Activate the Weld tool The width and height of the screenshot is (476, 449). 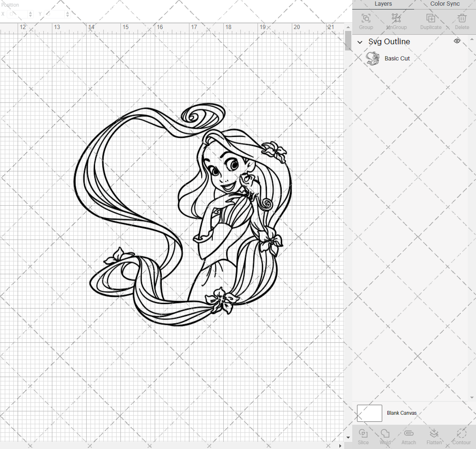[385, 434]
